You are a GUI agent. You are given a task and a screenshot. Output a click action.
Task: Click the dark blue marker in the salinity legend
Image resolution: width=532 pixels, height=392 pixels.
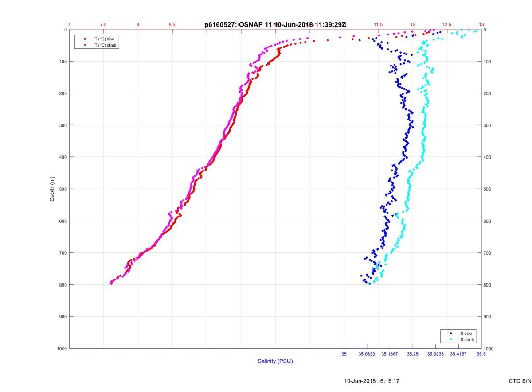[x=451, y=333]
